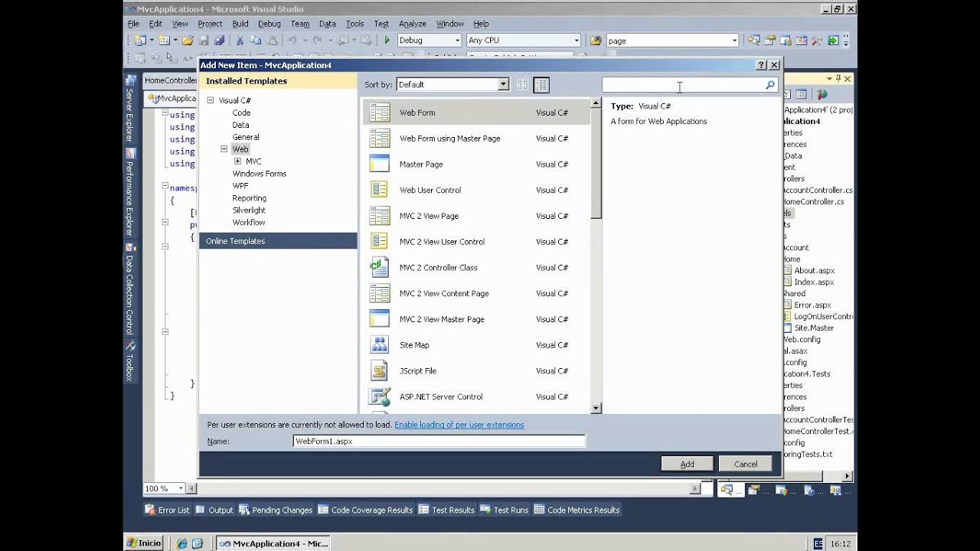Screen dimensions: 980x551
Task: Click the search magnifier in the template search box
Action: click(770, 85)
